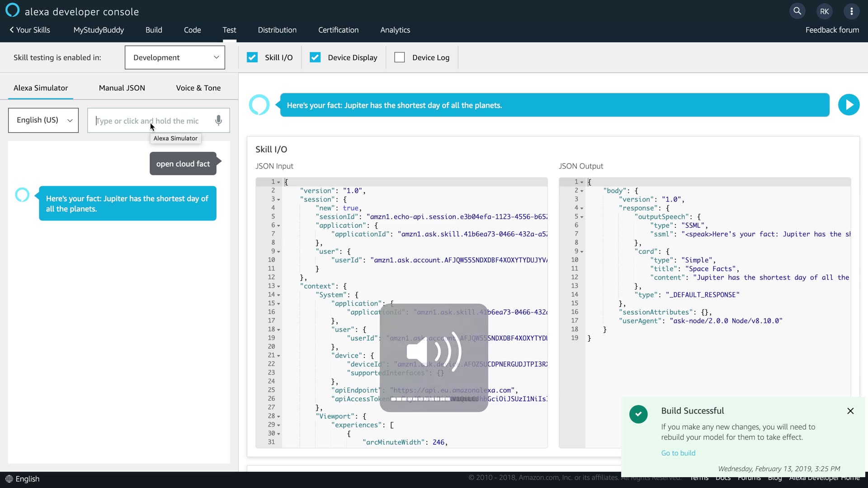This screenshot has height=488, width=868.
Task: Expand the English (US) locale dropdown
Action: click(43, 120)
